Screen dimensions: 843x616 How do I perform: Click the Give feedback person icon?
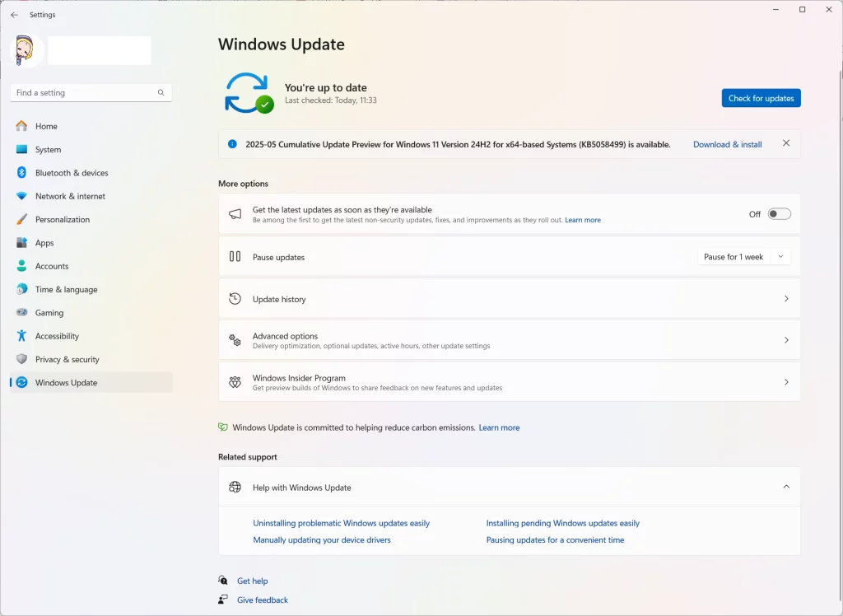click(223, 600)
